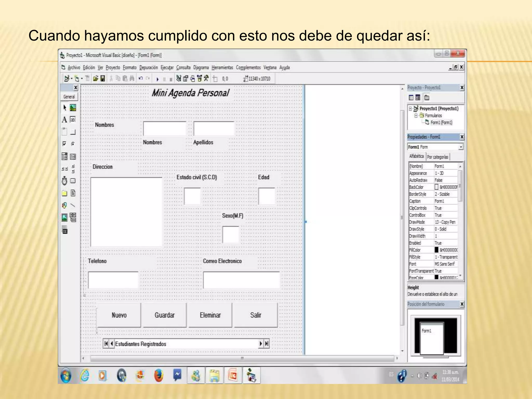Select the TextBox tool in toolbox
532x399 pixels.
[x=73, y=120]
